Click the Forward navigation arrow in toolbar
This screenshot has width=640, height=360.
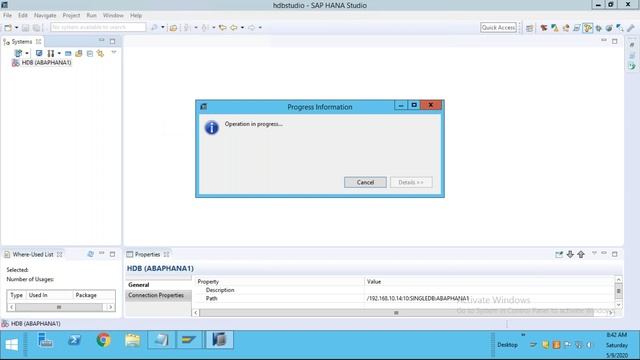(x=251, y=28)
